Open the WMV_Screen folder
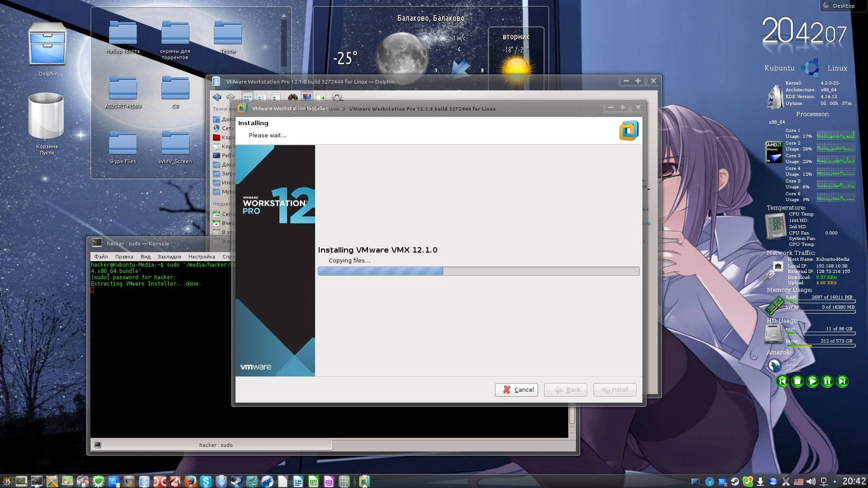The image size is (868, 488). (175, 148)
